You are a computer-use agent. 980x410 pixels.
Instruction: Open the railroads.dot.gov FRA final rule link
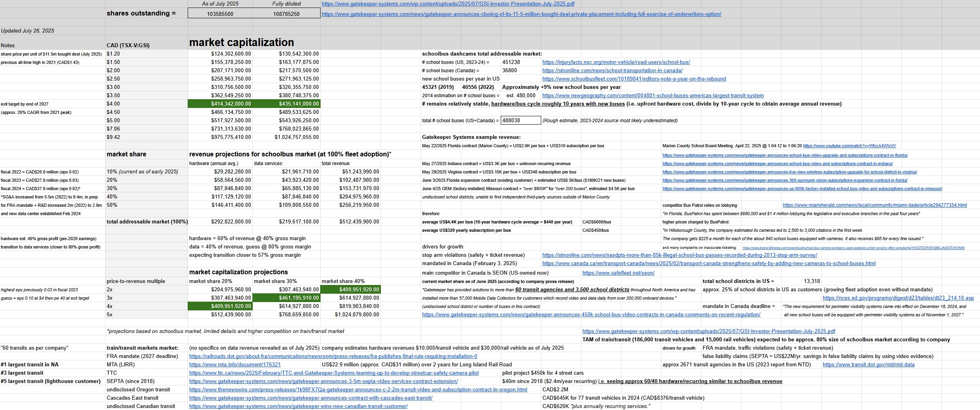pos(333,356)
